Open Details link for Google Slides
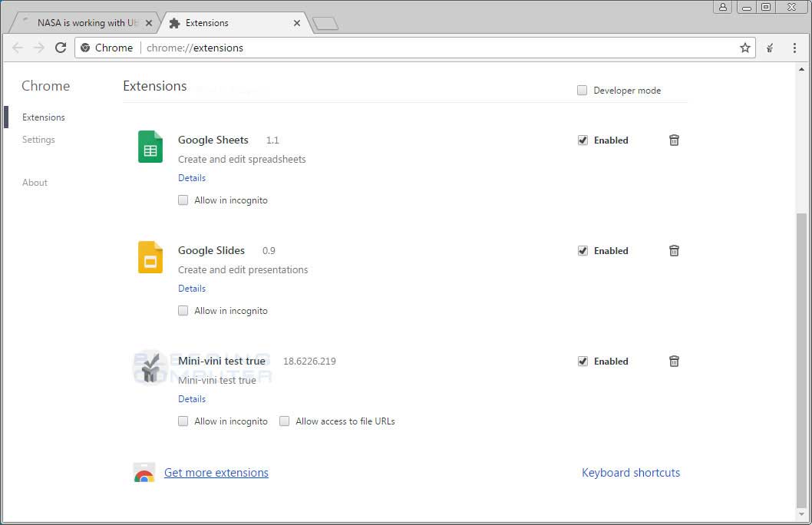 (x=192, y=289)
